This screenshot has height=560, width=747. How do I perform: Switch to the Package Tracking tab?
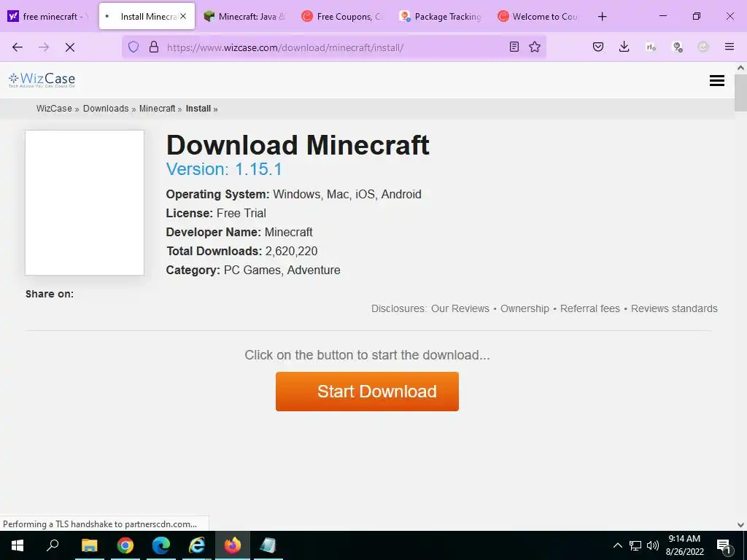pyautogui.click(x=440, y=16)
